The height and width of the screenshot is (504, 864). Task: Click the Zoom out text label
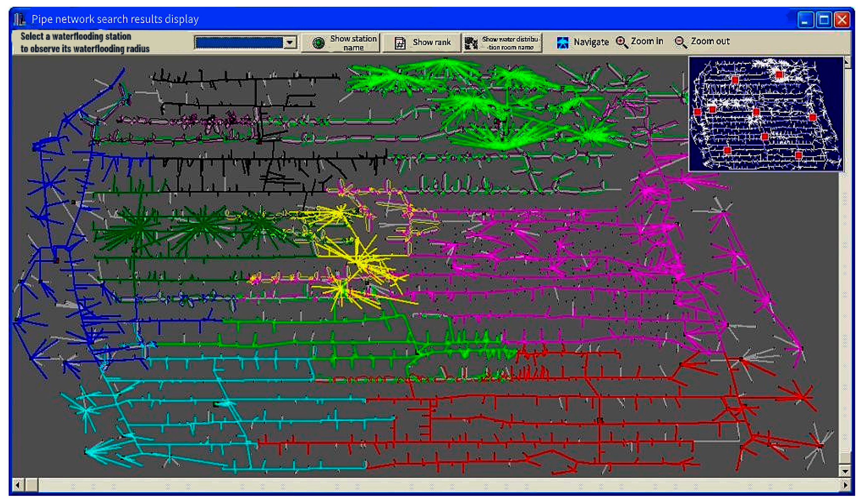pyautogui.click(x=710, y=41)
